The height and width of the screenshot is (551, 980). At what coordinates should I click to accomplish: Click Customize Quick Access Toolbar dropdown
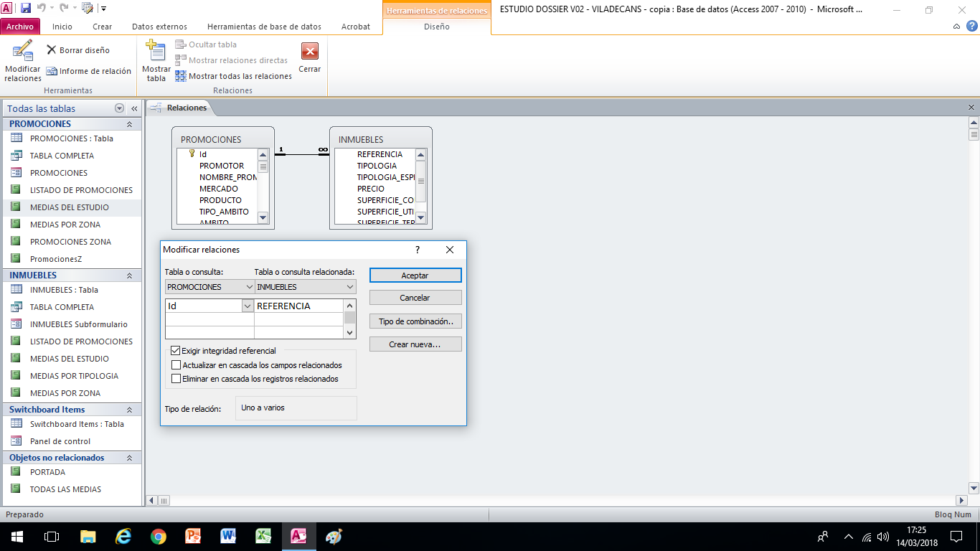click(104, 9)
